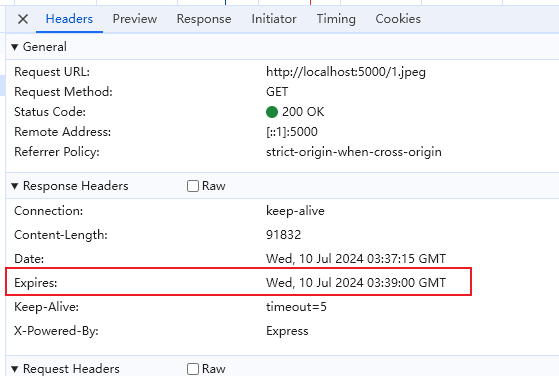The image size is (559, 376).
Task: Click the Keep-Alive value timeout=5
Action: [x=296, y=307]
